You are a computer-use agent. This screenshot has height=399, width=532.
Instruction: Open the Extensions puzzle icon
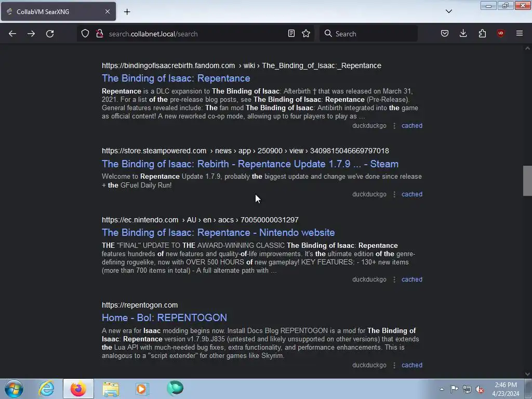pos(482,34)
